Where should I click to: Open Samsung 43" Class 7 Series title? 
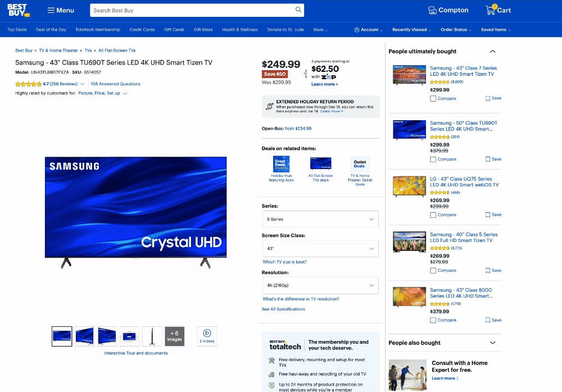click(464, 71)
